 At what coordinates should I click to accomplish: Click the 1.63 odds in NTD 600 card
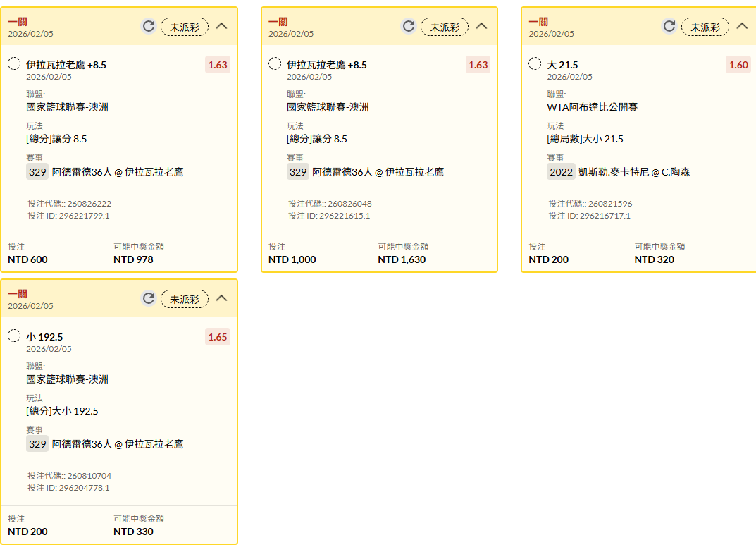218,65
